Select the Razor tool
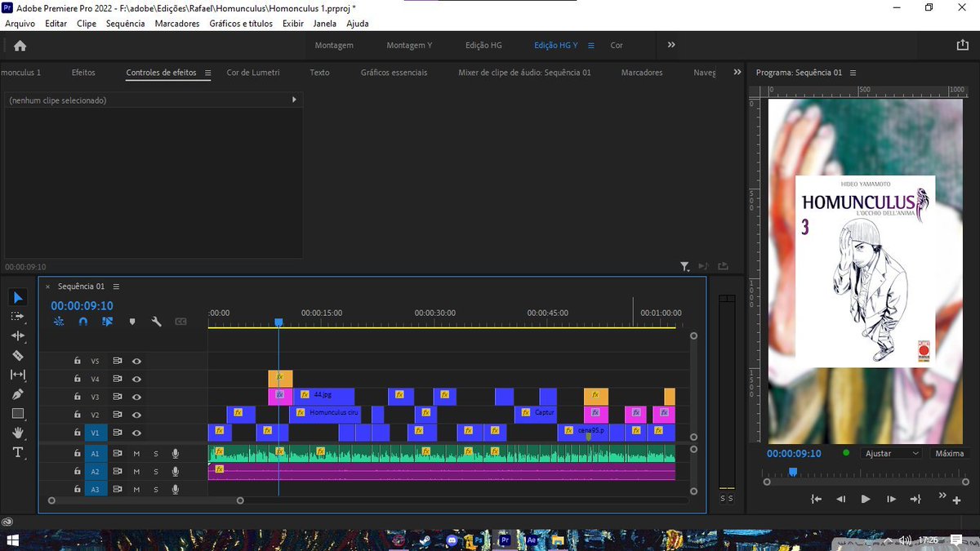Image resolution: width=980 pixels, height=551 pixels. (x=18, y=355)
